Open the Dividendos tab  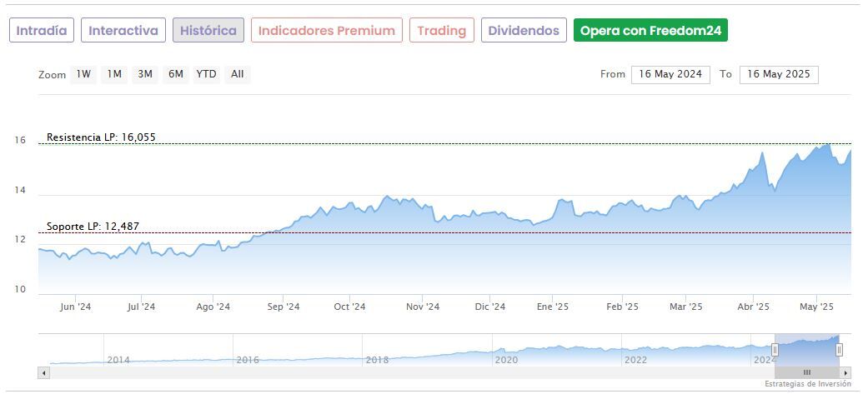[524, 31]
